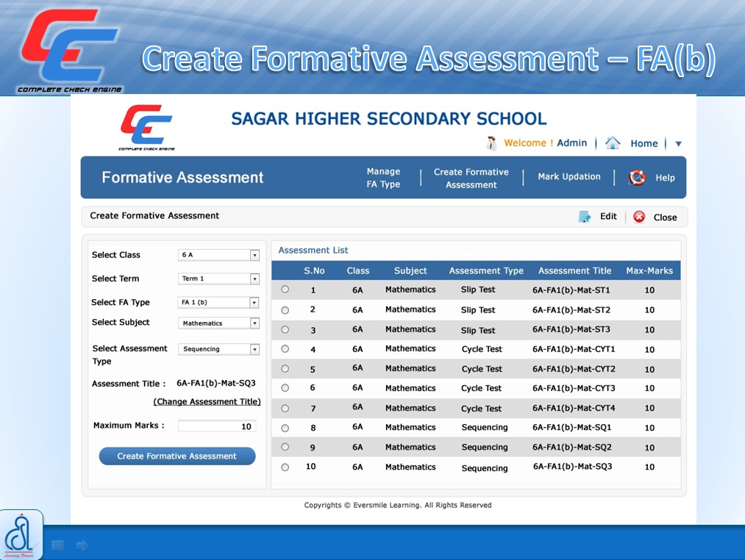Click the 6A-FA1(b)-Mat-SQ3 cell in row 10

(x=572, y=467)
